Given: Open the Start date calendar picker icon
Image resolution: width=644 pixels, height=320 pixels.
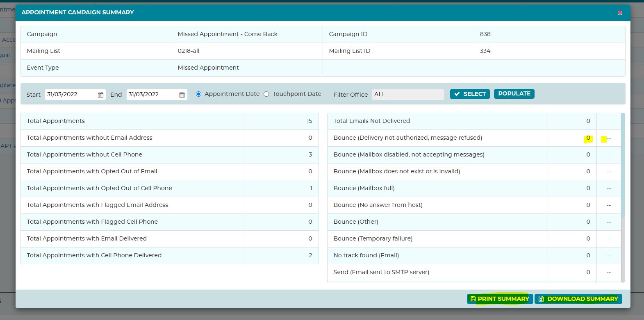Looking at the screenshot, I should coord(100,95).
